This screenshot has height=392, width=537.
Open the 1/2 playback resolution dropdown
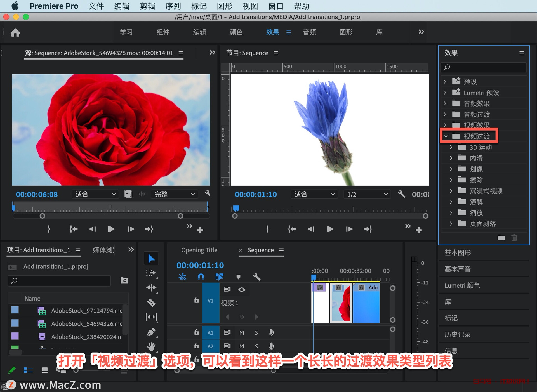click(367, 194)
